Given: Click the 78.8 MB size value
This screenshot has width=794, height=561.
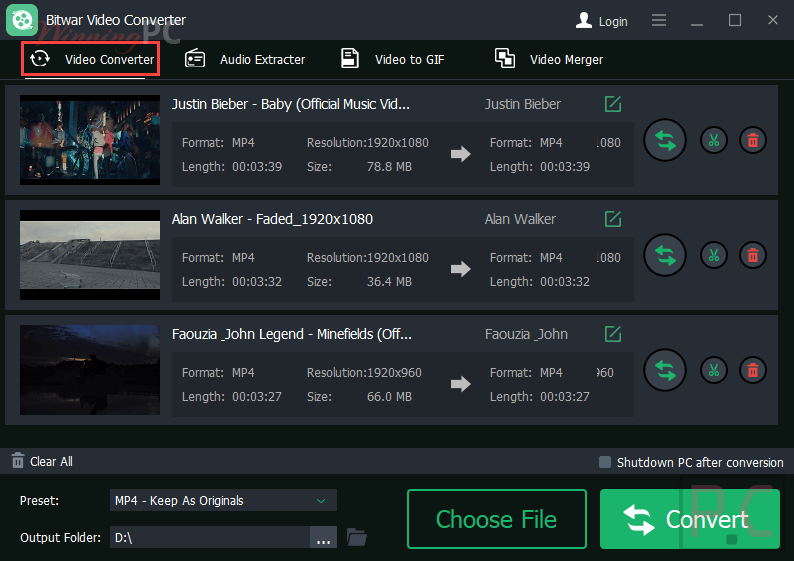Looking at the screenshot, I should [389, 167].
